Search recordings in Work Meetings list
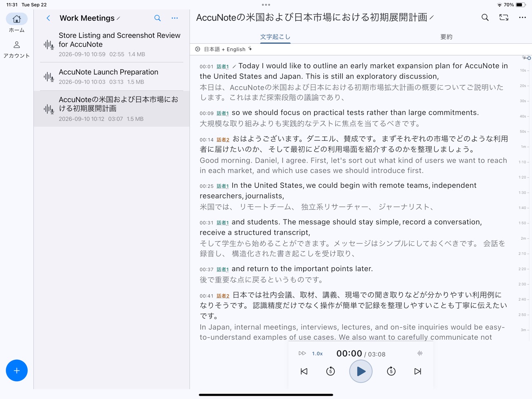This screenshot has width=532, height=399. pos(158,18)
